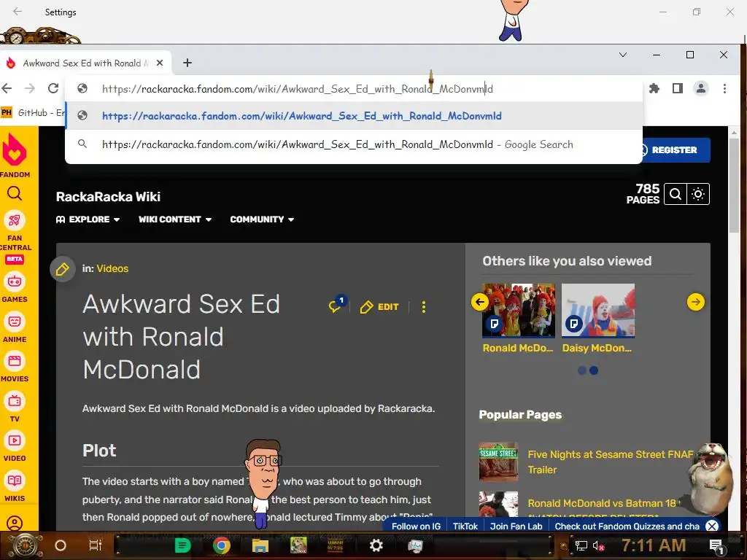
Task: Close the bottom Fandom banner
Action: tap(712, 526)
